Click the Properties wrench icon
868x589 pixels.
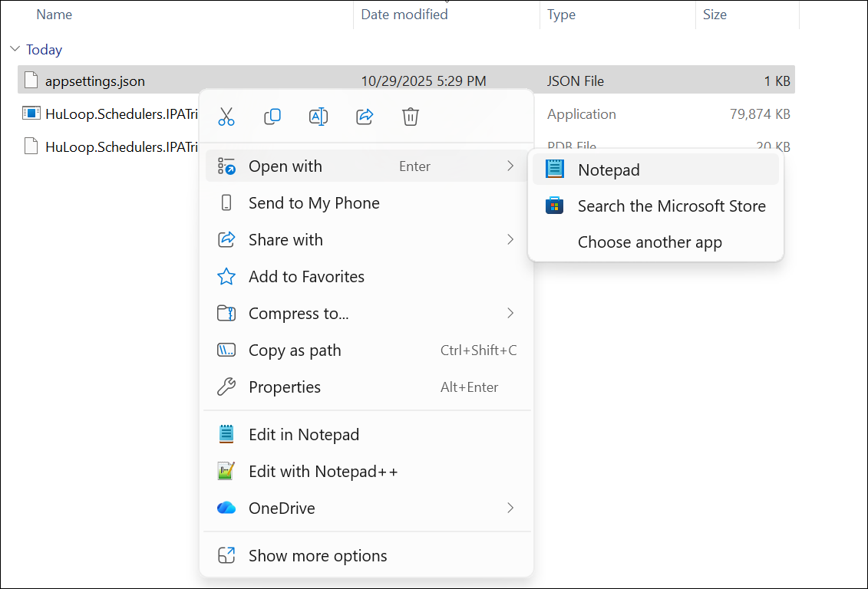[226, 387]
